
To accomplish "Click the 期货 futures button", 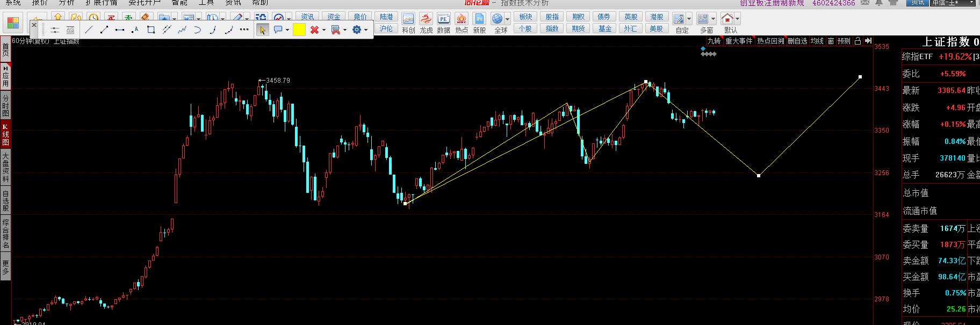I will tap(578, 28).
